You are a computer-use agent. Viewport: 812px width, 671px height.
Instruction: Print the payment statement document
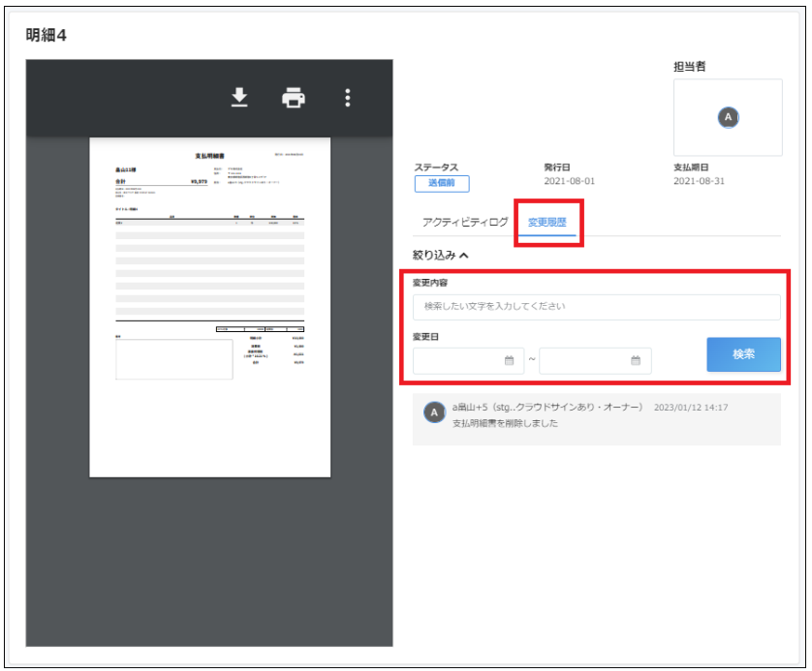click(x=293, y=97)
